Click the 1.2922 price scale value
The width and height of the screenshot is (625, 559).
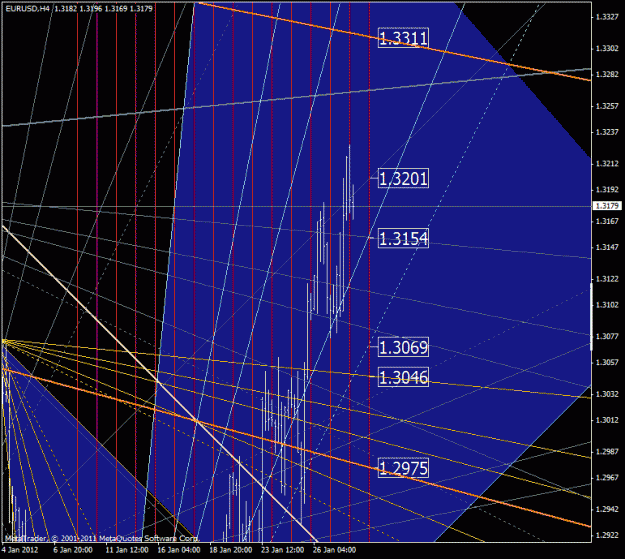click(607, 535)
